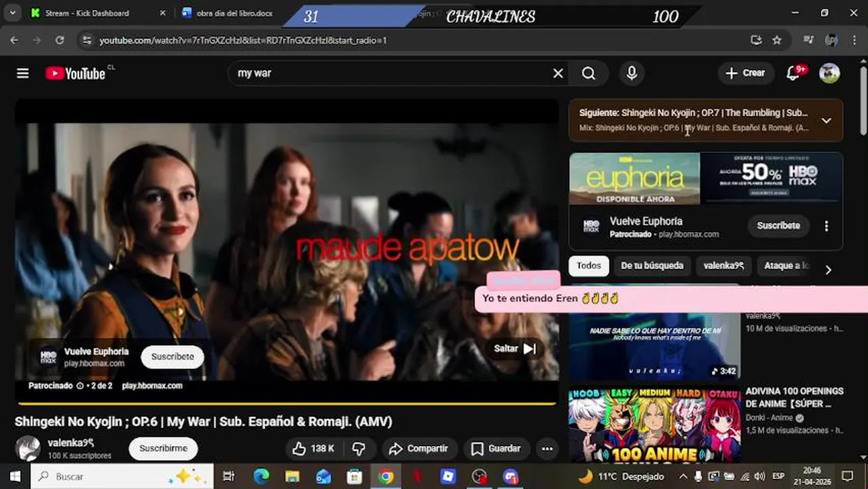
Task: Click the magnifier search button
Action: tap(589, 73)
